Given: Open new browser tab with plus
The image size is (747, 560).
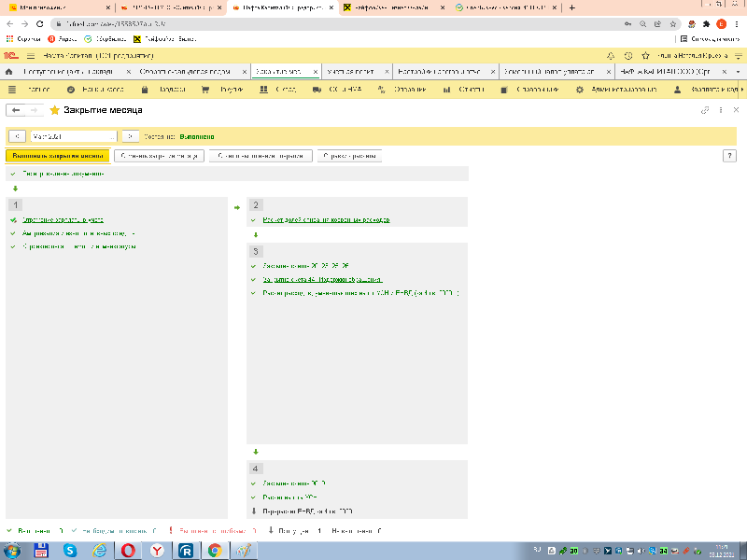Looking at the screenshot, I should (x=572, y=7).
